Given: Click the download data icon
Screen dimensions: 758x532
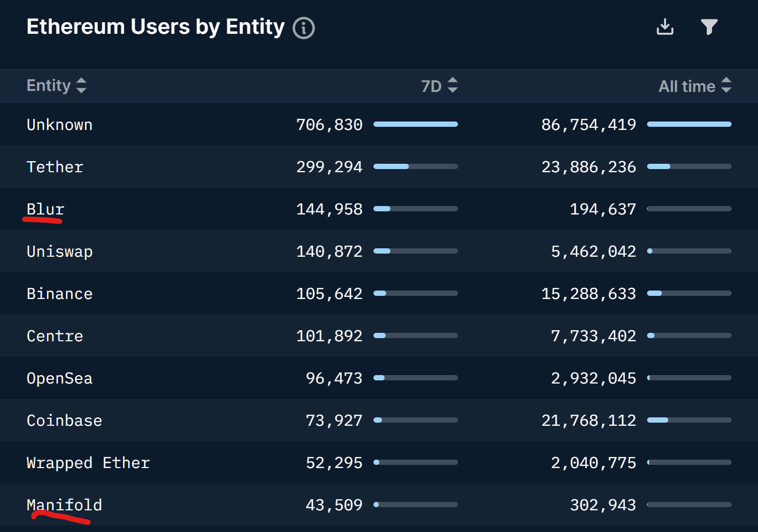Looking at the screenshot, I should 665,26.
